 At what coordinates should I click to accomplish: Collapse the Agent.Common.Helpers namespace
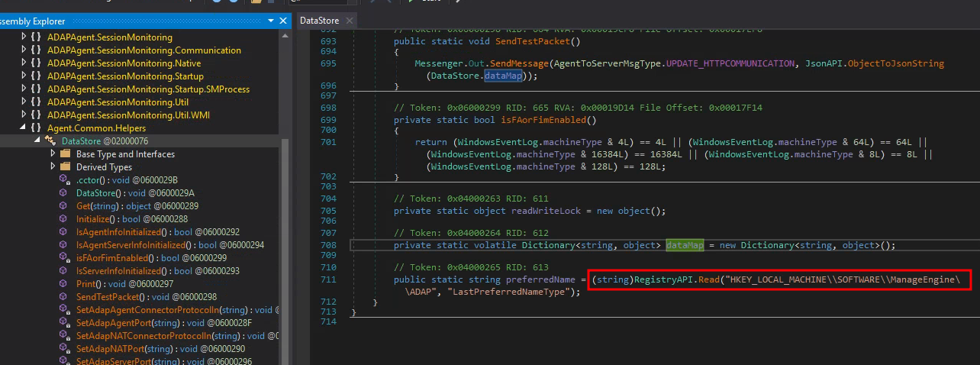click(x=24, y=128)
